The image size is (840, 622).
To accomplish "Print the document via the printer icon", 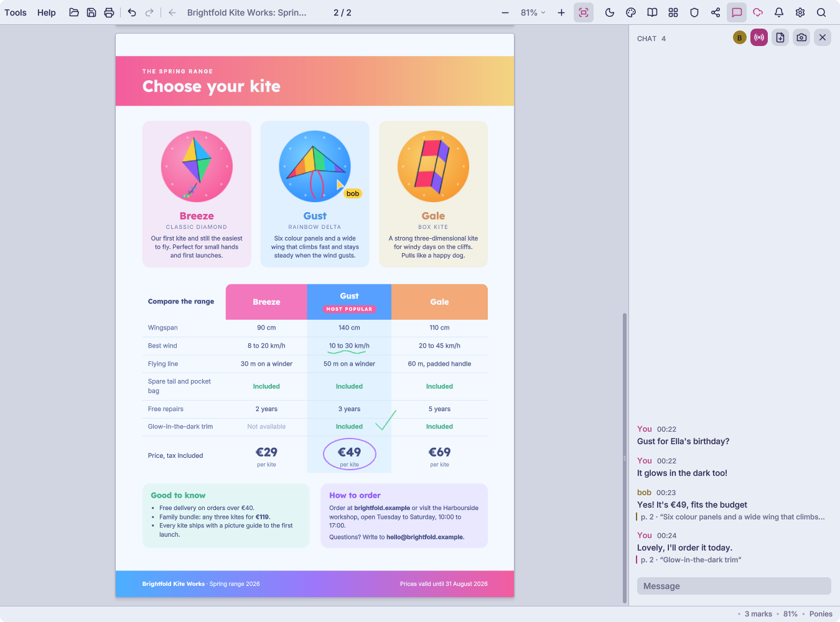I will (x=109, y=12).
